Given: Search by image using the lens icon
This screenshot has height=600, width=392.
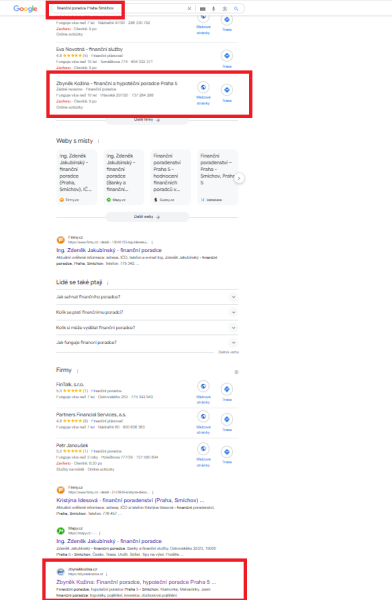Looking at the screenshot, I should [x=225, y=8].
